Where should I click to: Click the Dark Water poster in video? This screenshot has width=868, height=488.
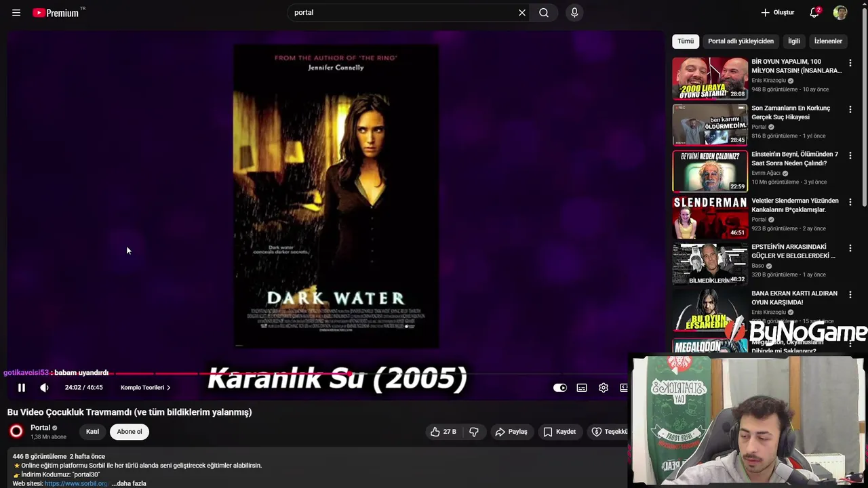pos(336,197)
